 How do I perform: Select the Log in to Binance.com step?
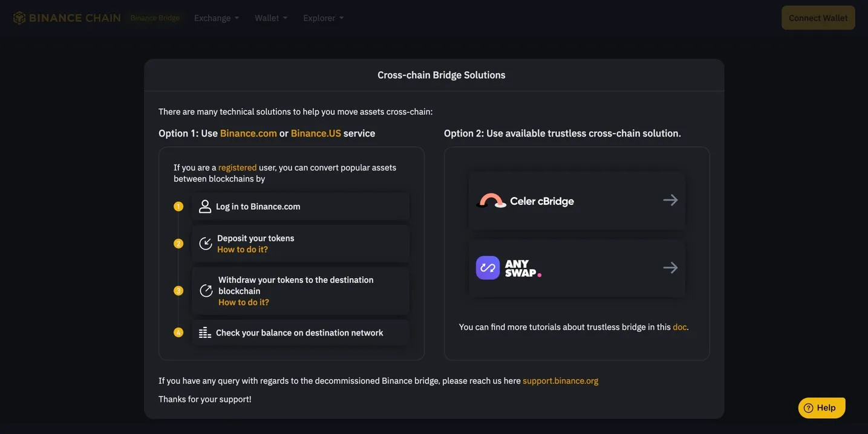[301, 207]
